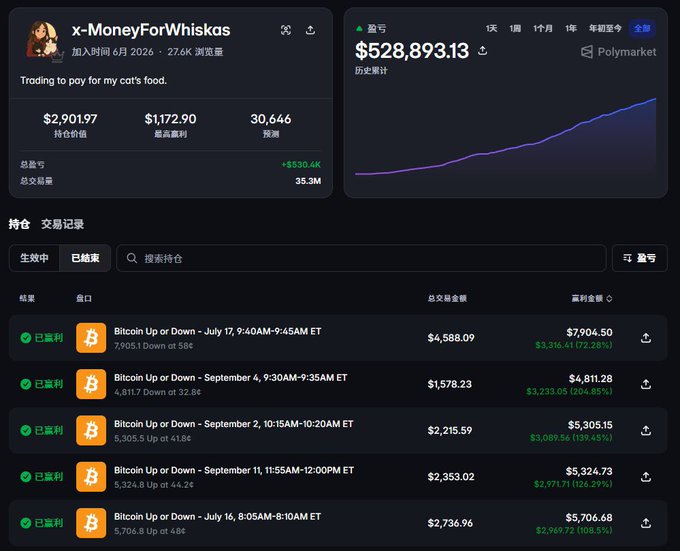Click the profit line chart
Image resolution: width=680 pixels, height=551 pixels.
505,139
